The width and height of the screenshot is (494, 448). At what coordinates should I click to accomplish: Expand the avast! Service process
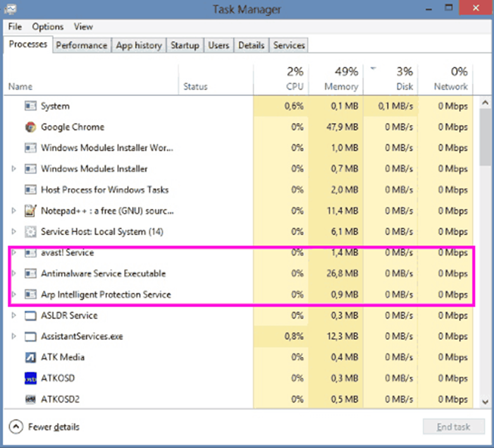coord(13,253)
